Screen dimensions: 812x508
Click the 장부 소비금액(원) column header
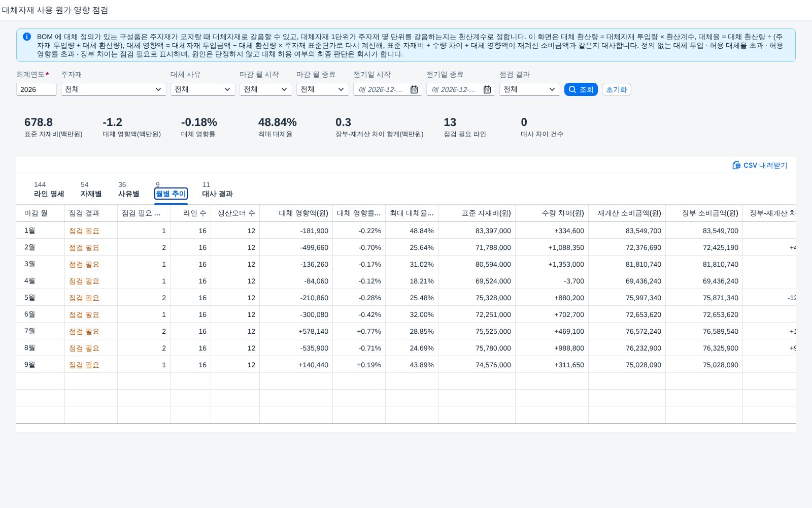(x=704, y=213)
